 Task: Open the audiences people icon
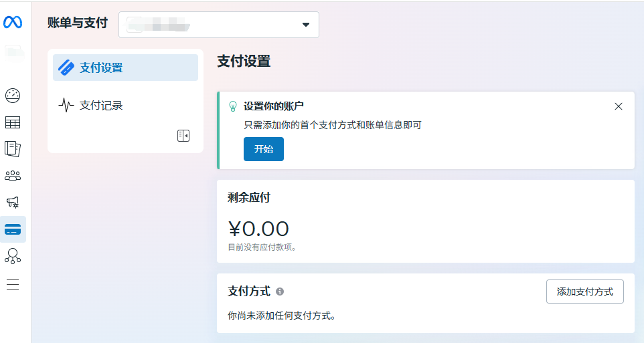[13, 176]
